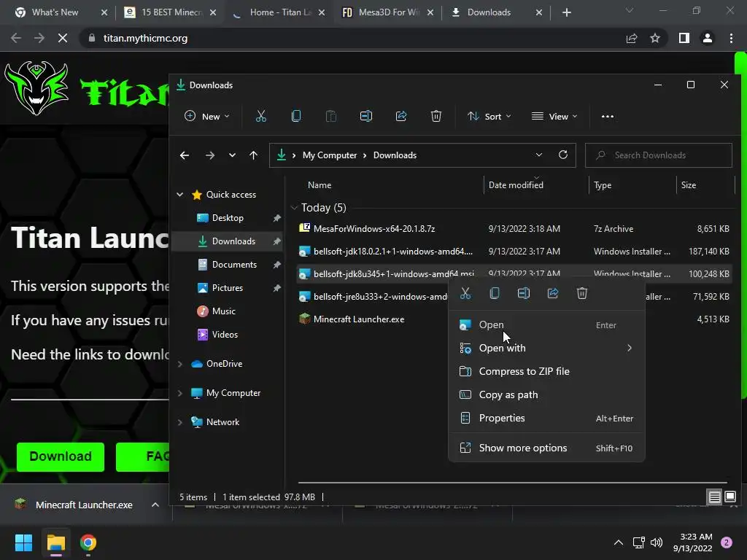Click the Delete icon in the context menu
The width and height of the screenshot is (747, 560).
[x=581, y=293]
